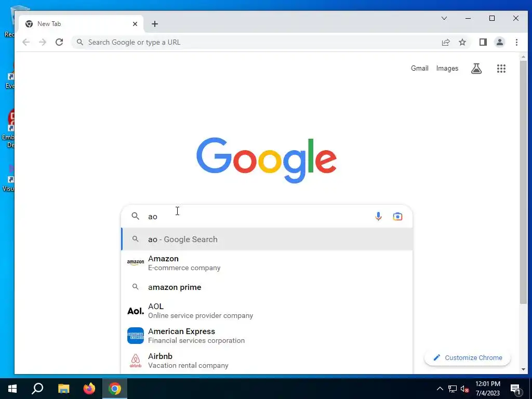Open Windows taskbar search
This screenshot has height=399, width=532.
click(x=37, y=389)
